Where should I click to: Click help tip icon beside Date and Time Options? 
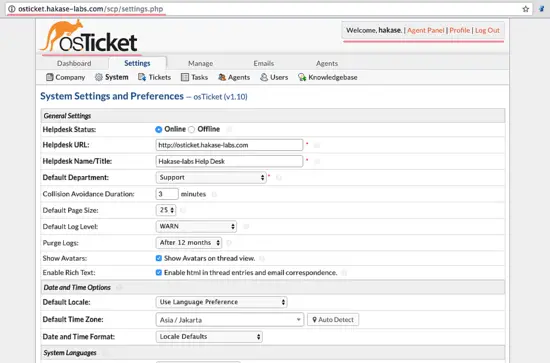[119, 288]
